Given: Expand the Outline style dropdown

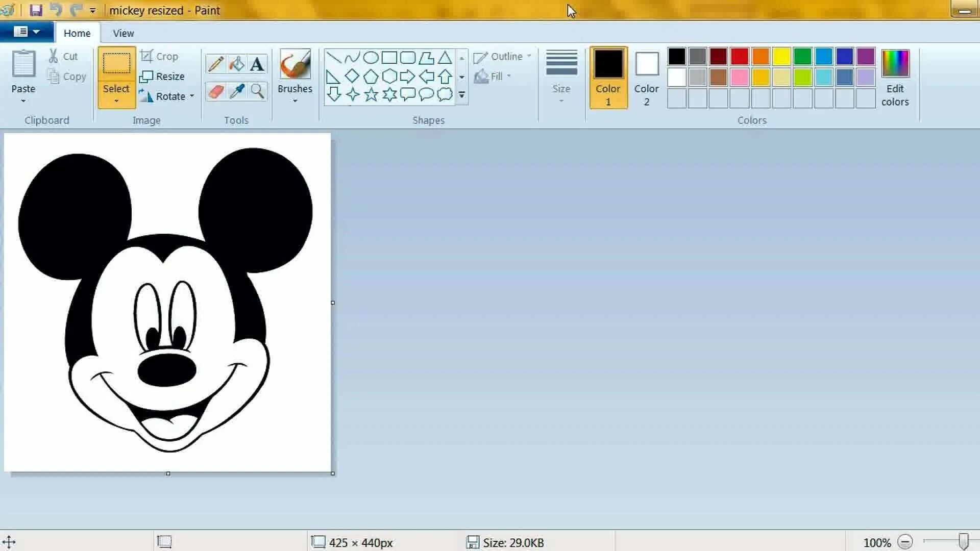Looking at the screenshot, I should click(x=530, y=56).
